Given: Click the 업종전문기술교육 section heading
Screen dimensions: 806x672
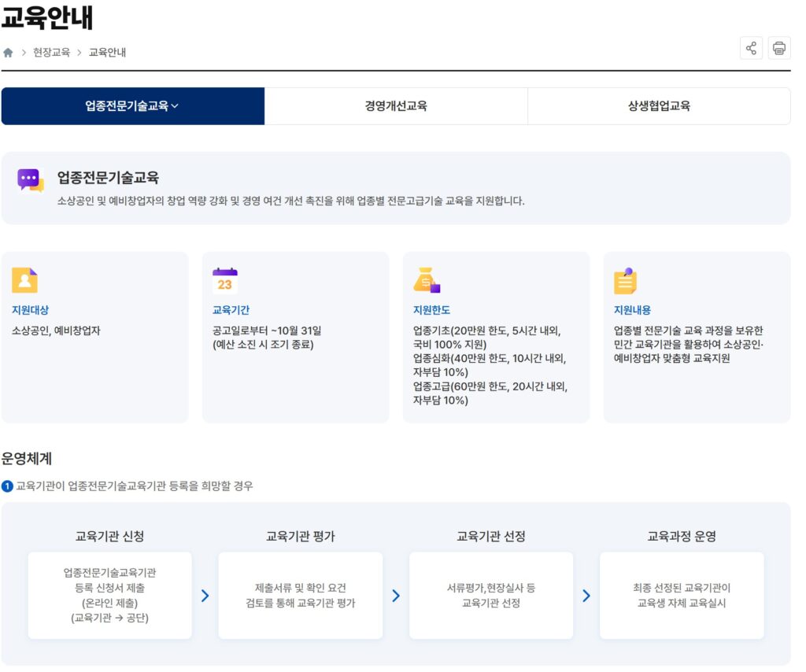Looking at the screenshot, I should pyautogui.click(x=108, y=178).
